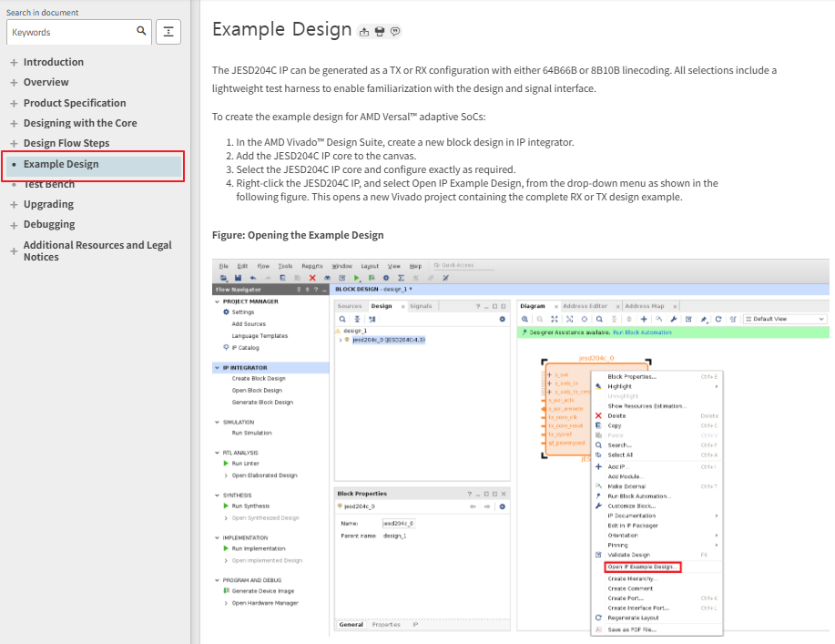Click the IP Catalog icon in Flow Navigator

click(x=227, y=347)
